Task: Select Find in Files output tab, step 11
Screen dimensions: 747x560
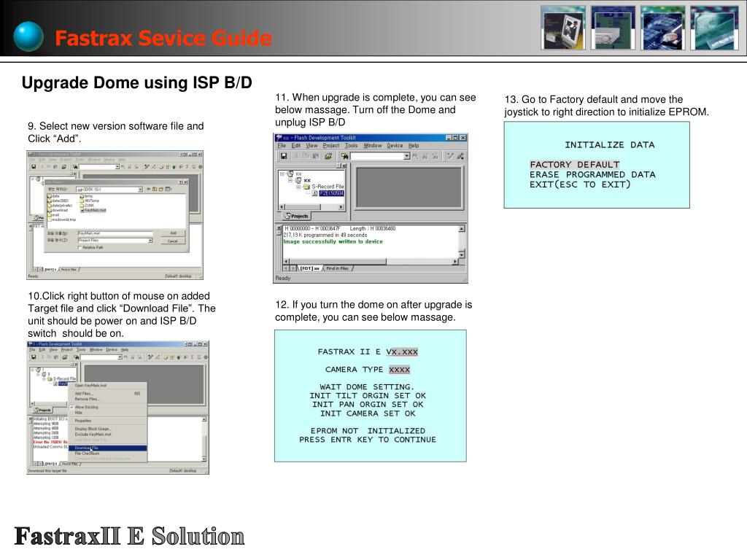Action: tap(337, 268)
